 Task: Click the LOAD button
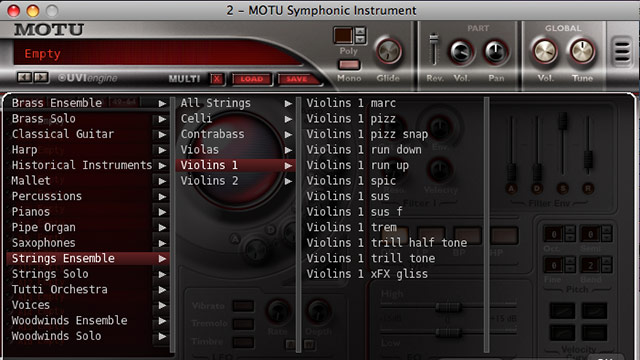(251, 79)
